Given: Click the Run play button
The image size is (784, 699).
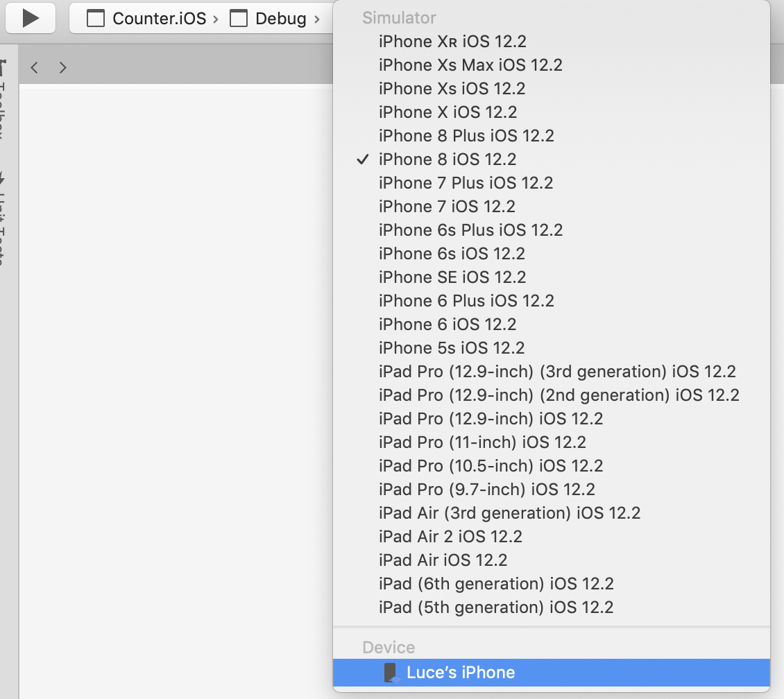Looking at the screenshot, I should tap(31, 19).
